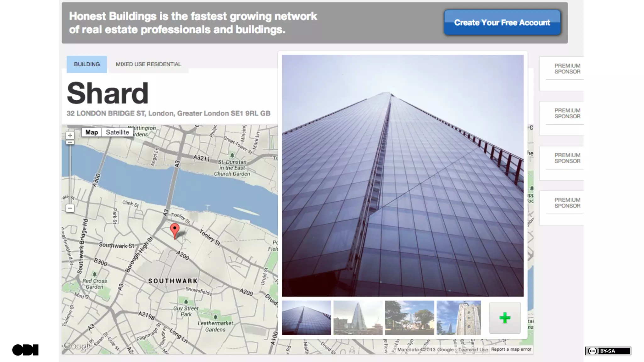
Task: Select the second Shard skyline thumbnail
Action: 358,318
